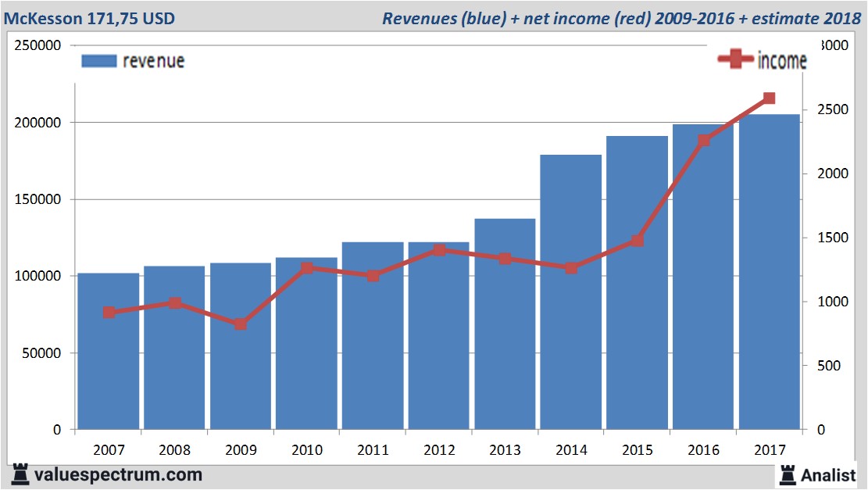Click the 2017 income data point
The image size is (868, 490).
[x=769, y=98]
